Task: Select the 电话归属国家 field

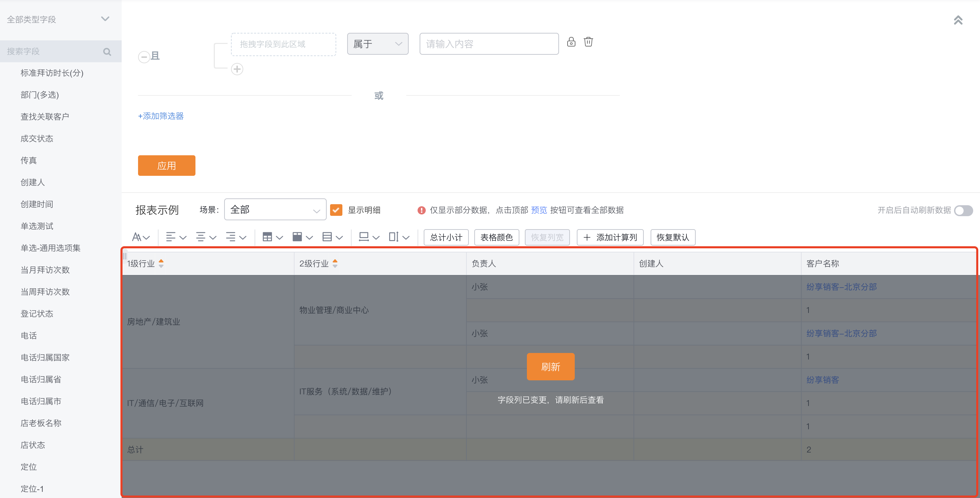Action: pos(45,357)
